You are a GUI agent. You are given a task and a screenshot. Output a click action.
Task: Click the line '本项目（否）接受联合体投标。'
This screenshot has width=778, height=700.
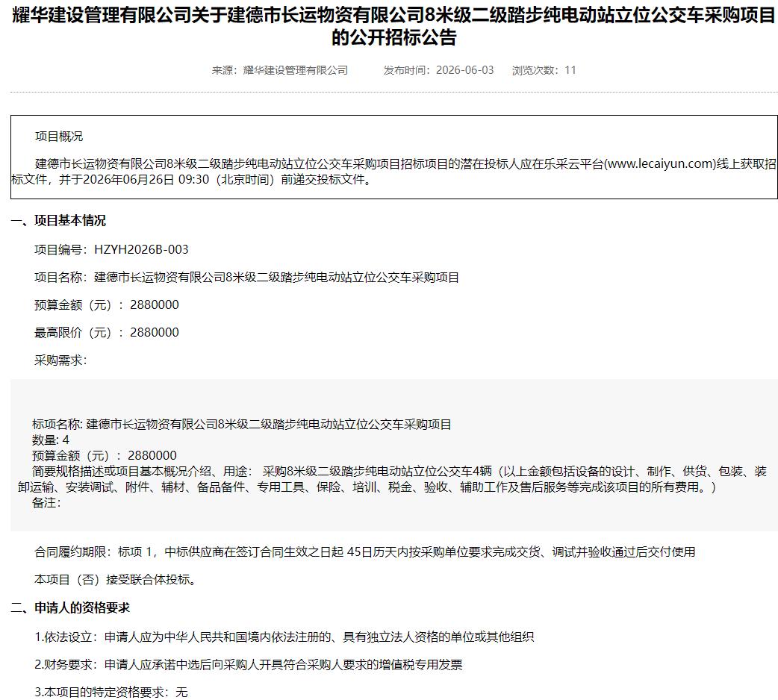pos(116,580)
